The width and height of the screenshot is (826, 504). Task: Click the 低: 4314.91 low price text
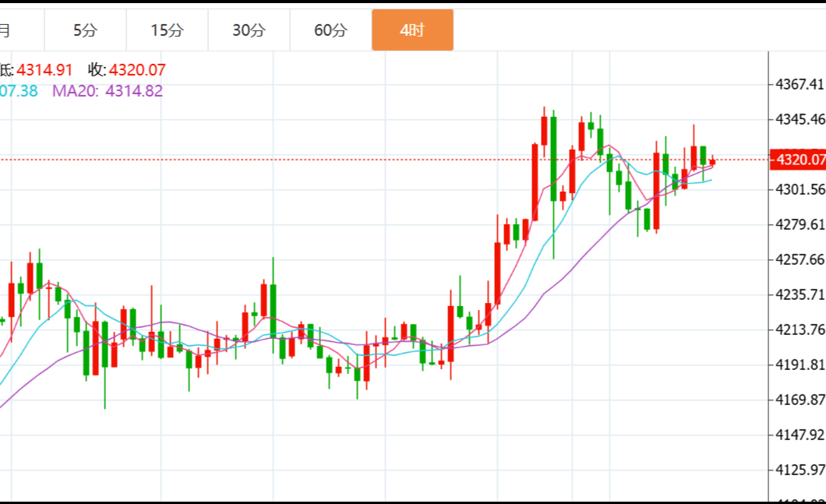(39, 70)
